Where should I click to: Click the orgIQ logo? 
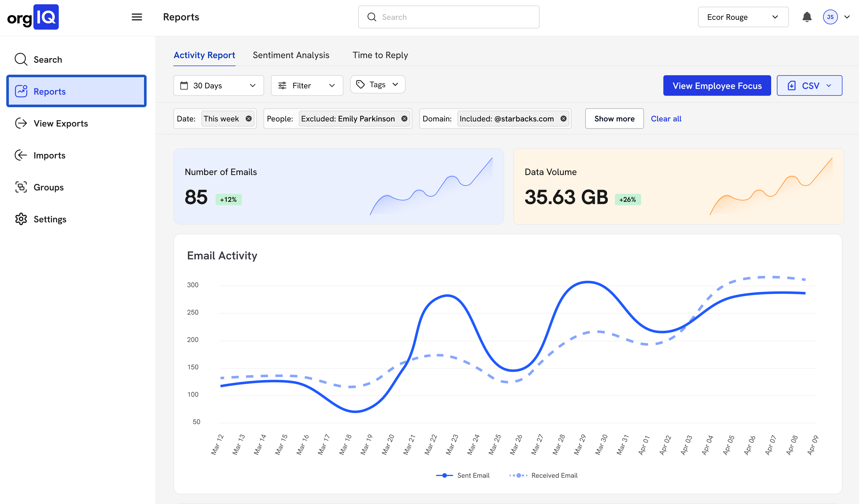(x=33, y=17)
